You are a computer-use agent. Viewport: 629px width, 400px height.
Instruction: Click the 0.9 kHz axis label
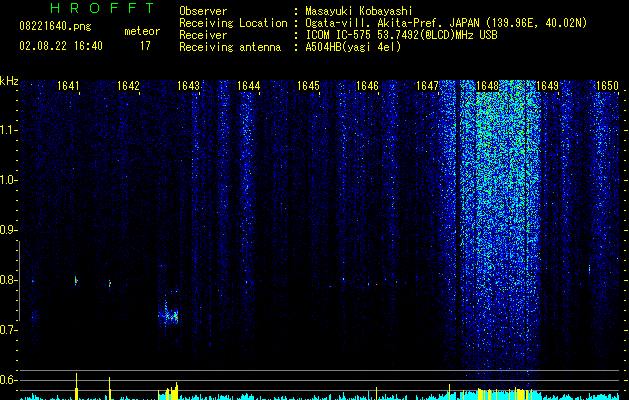click(8, 230)
